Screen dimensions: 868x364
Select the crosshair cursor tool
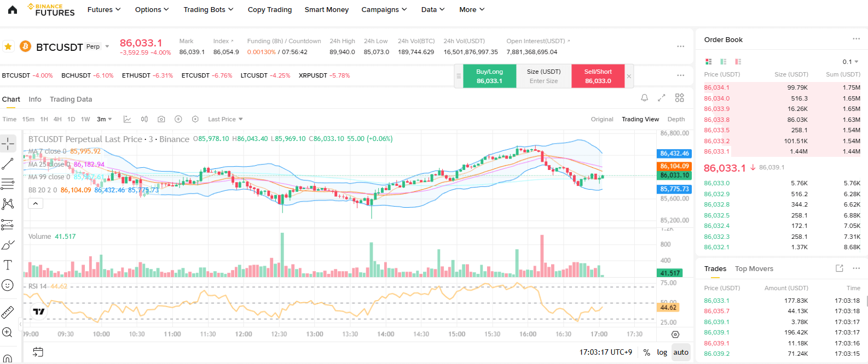(8, 144)
